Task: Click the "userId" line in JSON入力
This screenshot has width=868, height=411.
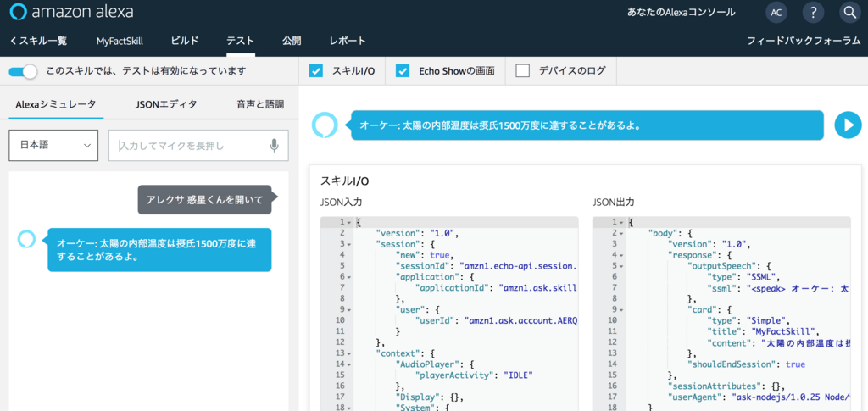Action: click(496, 319)
